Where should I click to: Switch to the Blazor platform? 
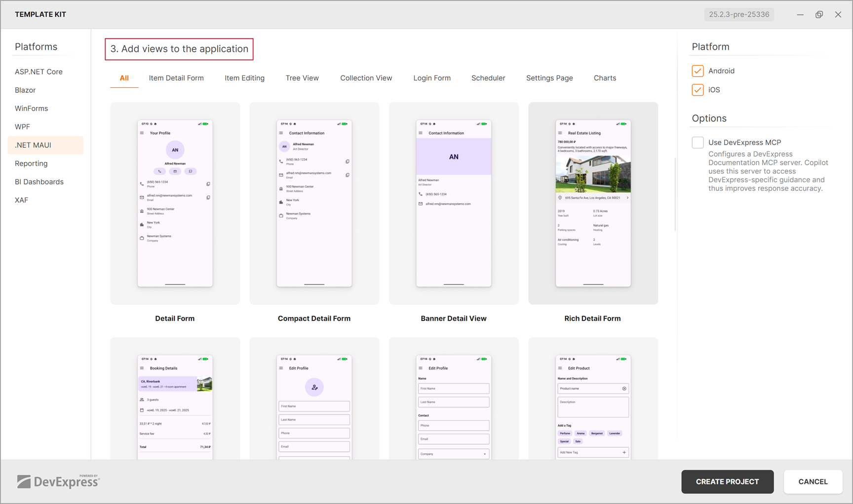(x=25, y=90)
